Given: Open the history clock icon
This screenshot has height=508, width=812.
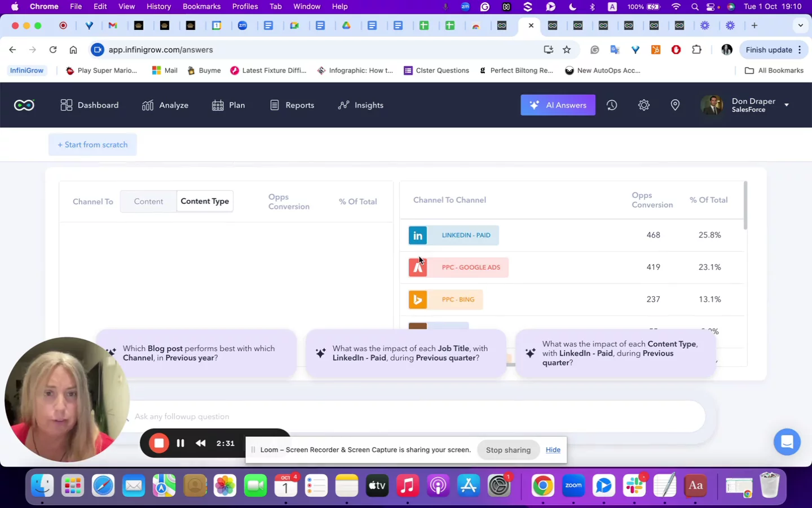Looking at the screenshot, I should point(612,105).
